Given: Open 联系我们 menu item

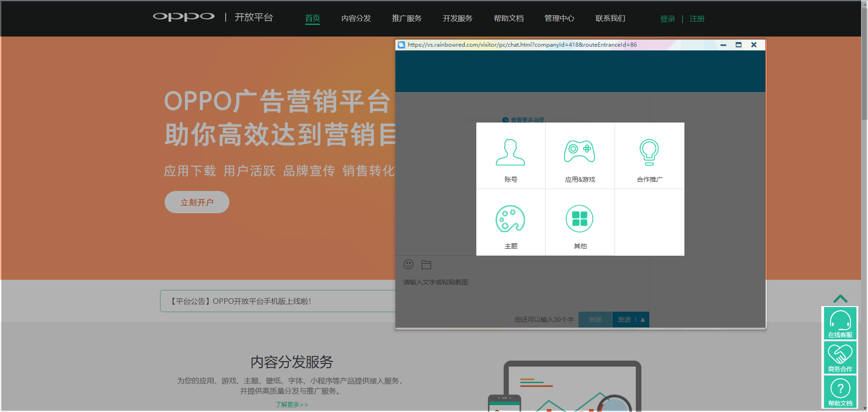Looking at the screenshot, I should pyautogui.click(x=610, y=18).
